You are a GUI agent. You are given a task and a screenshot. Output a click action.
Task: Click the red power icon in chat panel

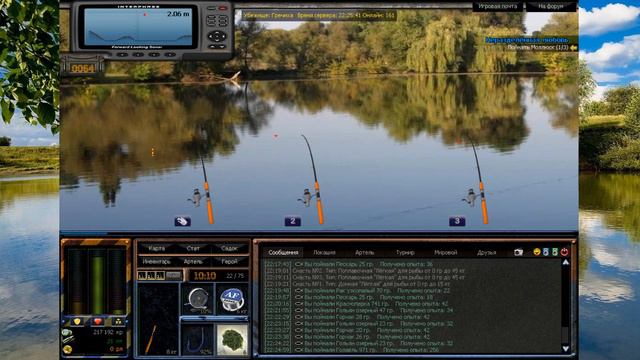564,252
